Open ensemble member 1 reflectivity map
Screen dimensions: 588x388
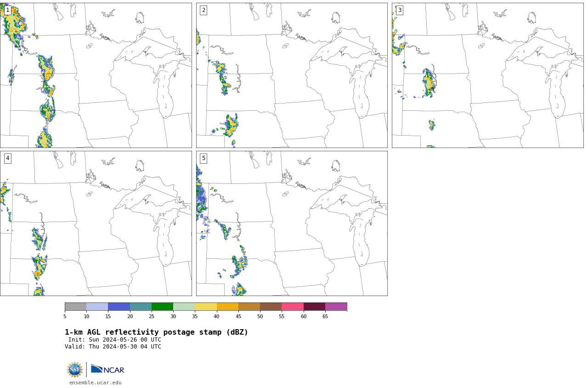tap(96, 75)
